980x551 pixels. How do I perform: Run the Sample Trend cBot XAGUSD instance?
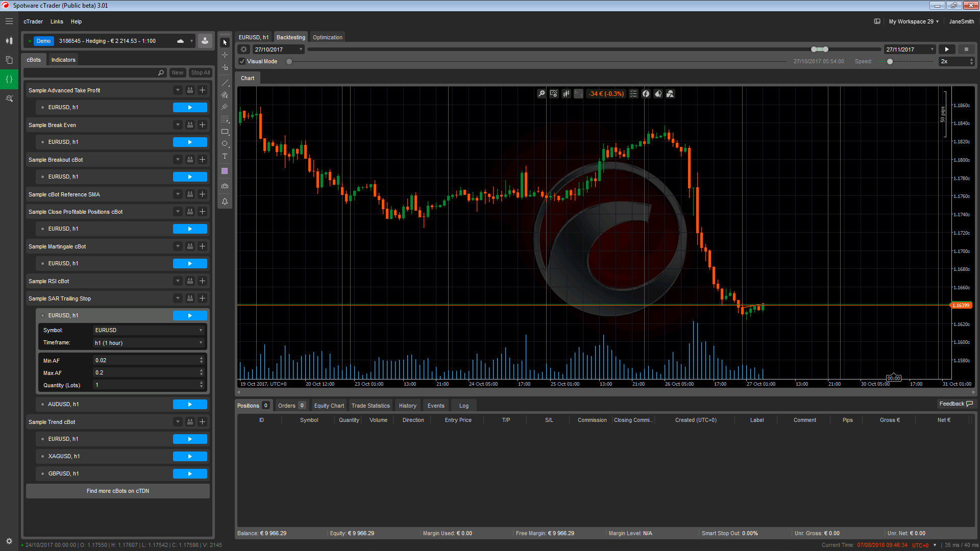click(190, 457)
